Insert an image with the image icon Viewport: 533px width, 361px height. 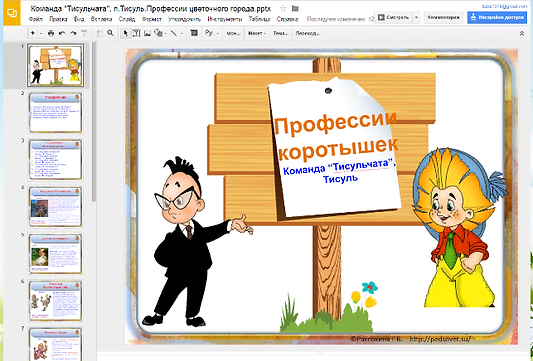tap(147, 33)
